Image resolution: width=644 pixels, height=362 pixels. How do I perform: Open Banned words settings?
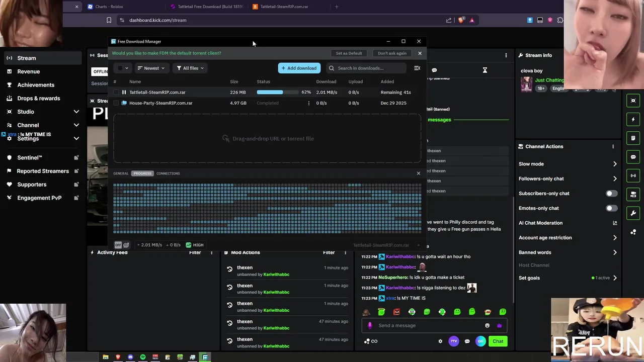[x=568, y=252]
